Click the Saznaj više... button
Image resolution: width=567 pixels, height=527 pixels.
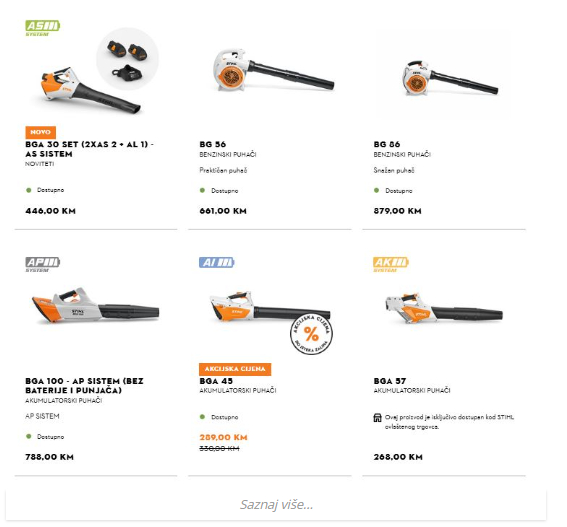276,505
